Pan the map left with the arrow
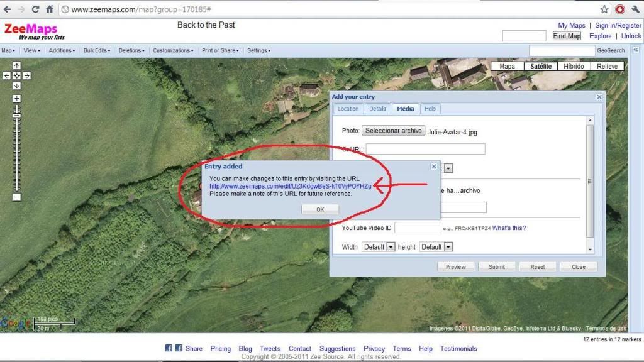Image resolution: width=644 pixels, height=362 pixels. [x=7, y=75]
